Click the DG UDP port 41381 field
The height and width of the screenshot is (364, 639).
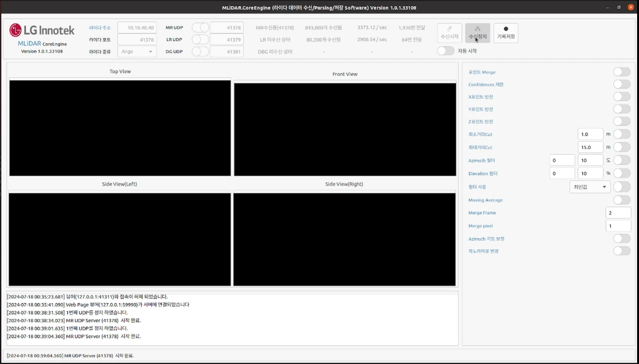(227, 51)
